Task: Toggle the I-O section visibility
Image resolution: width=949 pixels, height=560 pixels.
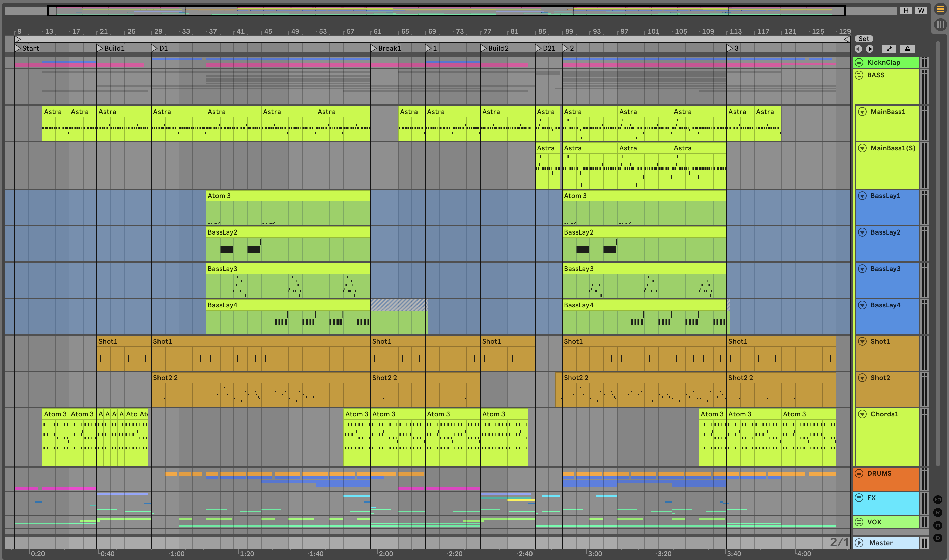Action: click(x=938, y=500)
